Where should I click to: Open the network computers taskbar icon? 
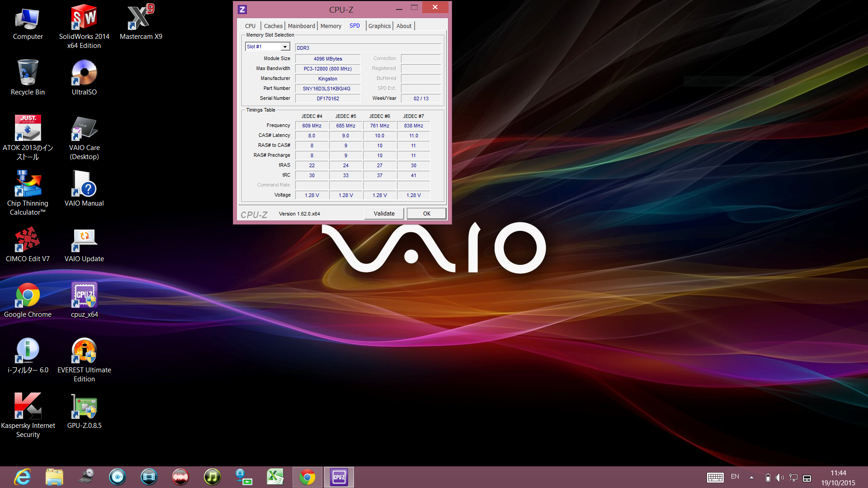point(244,477)
